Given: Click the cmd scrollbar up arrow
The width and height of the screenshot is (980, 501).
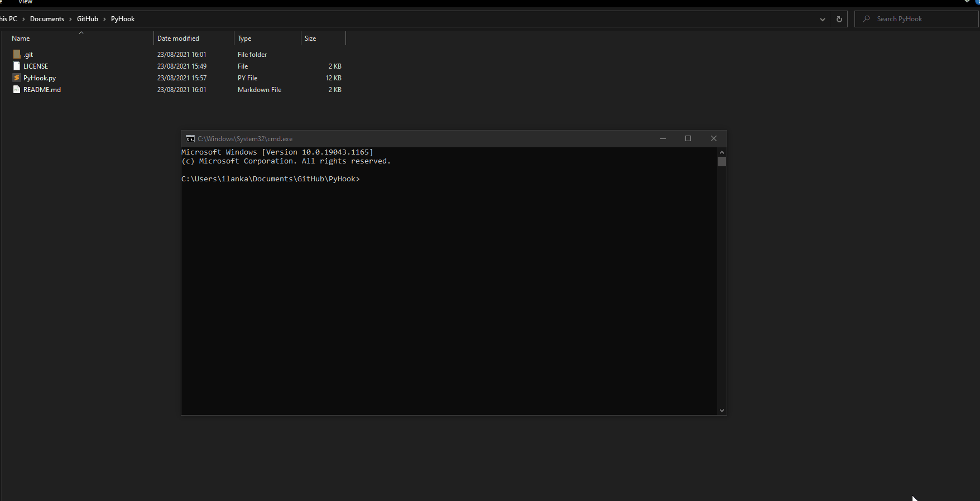Looking at the screenshot, I should (x=722, y=152).
